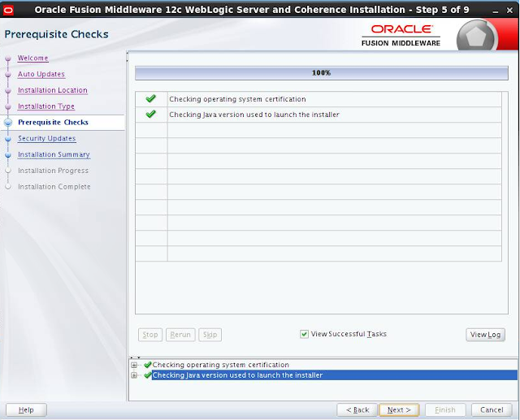
Task: Go to the Welcome step
Action: (32, 58)
